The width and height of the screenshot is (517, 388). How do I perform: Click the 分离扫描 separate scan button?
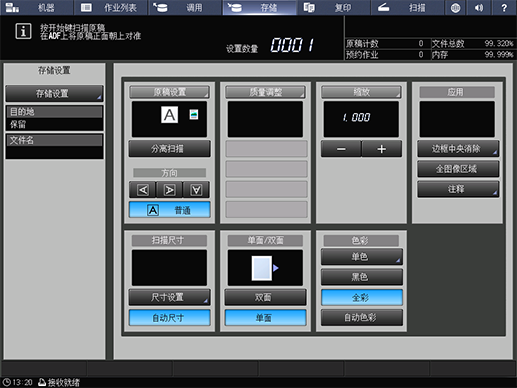pyautogui.click(x=169, y=149)
